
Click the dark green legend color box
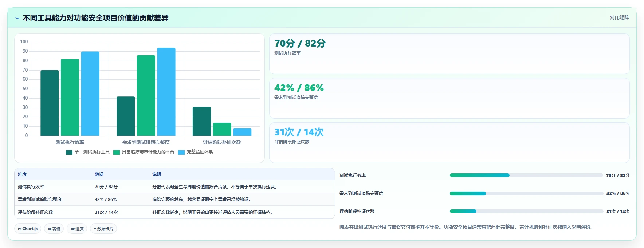click(69, 152)
